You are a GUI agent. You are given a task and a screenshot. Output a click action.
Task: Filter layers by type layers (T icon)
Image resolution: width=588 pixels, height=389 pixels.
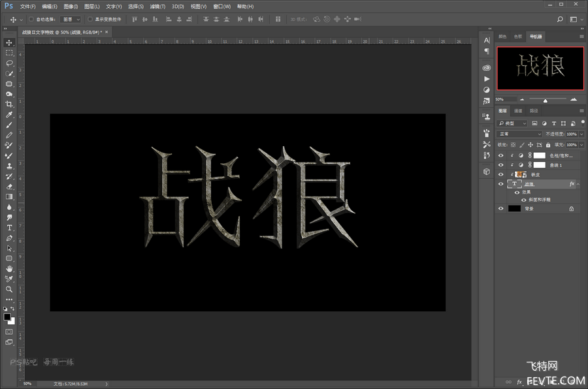tap(554, 123)
